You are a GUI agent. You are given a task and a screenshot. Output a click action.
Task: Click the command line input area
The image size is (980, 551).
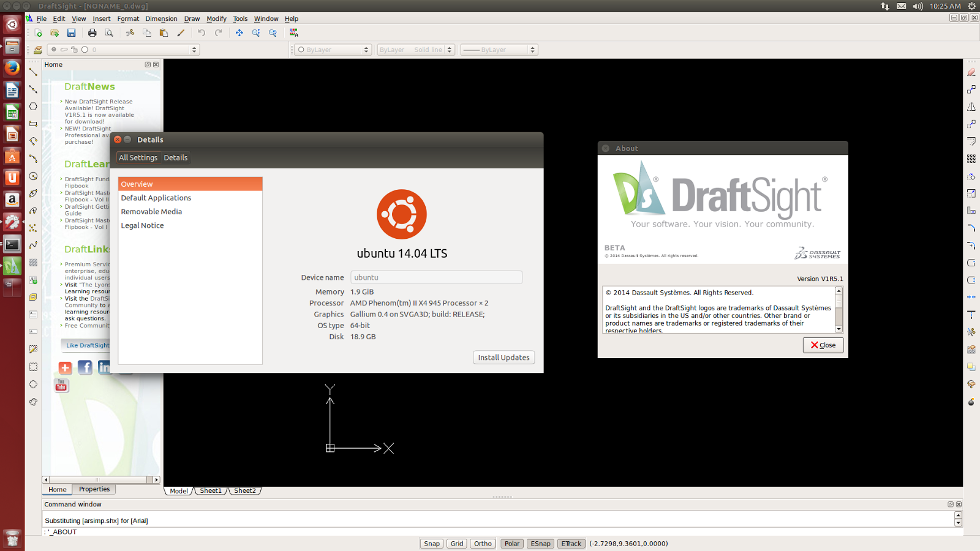pyautogui.click(x=502, y=532)
